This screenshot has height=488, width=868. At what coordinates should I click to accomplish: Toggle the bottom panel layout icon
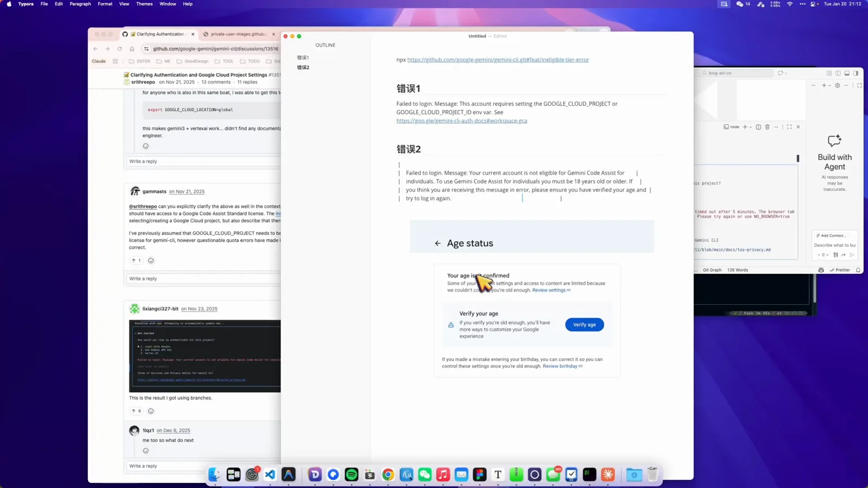pos(847,73)
